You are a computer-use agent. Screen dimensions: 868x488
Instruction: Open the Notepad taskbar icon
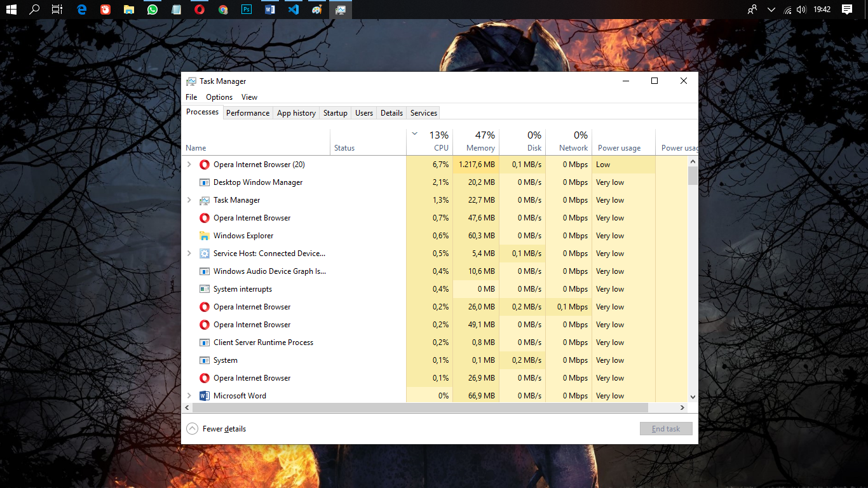[176, 10]
